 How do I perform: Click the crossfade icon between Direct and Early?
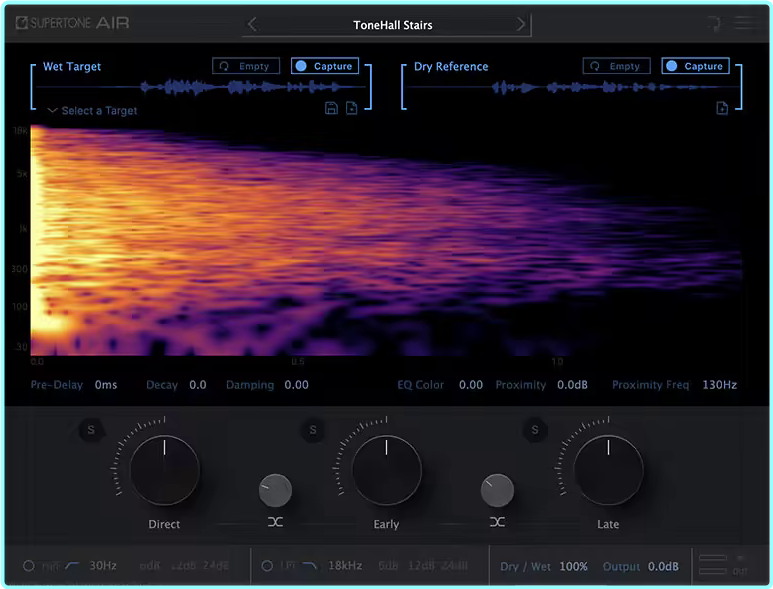276,522
